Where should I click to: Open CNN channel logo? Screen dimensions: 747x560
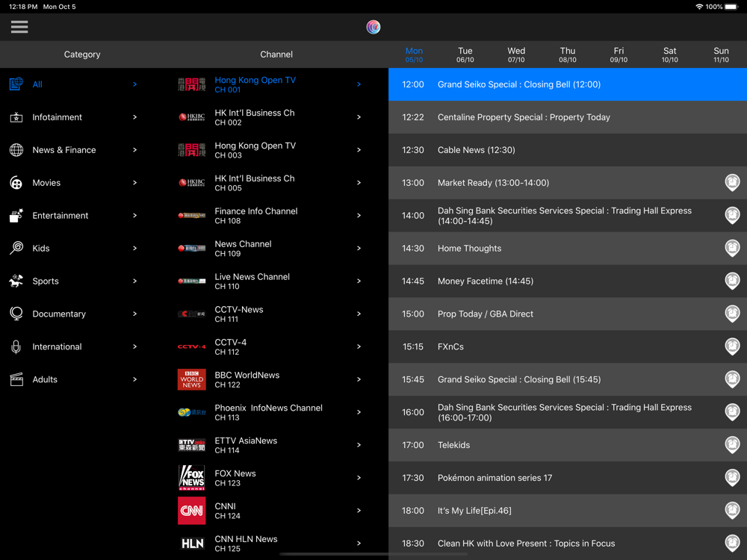(191, 511)
